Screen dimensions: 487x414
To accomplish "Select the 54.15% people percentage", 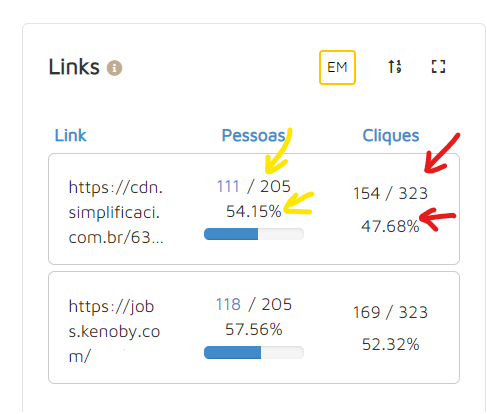I will click(x=254, y=211).
